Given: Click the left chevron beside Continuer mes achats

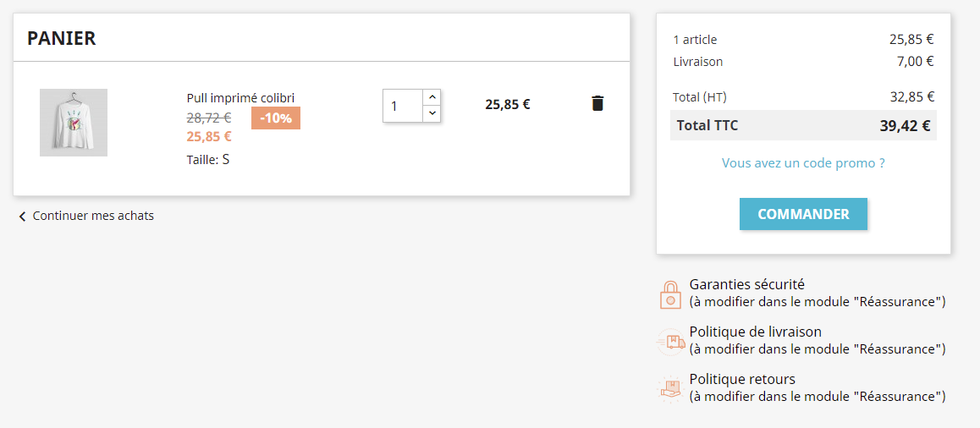Looking at the screenshot, I should tap(23, 217).
